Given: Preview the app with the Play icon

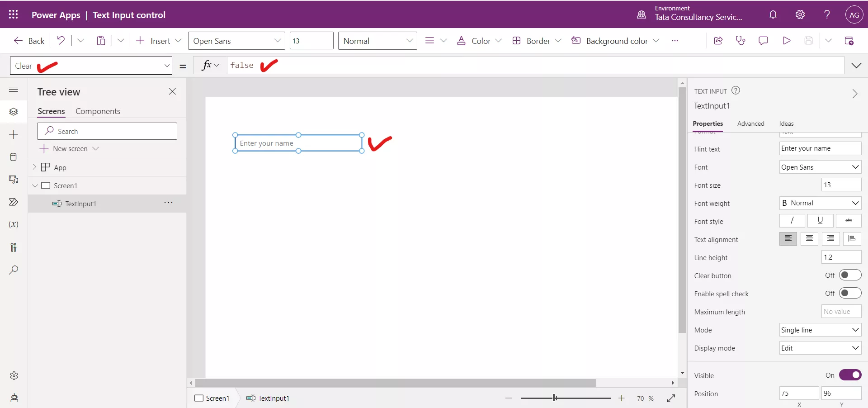Looking at the screenshot, I should pyautogui.click(x=787, y=41).
